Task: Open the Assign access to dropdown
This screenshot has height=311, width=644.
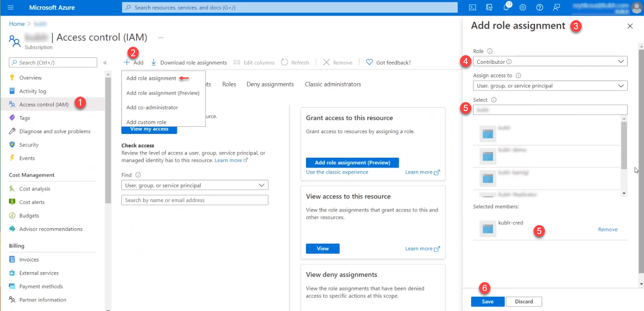Action: click(x=550, y=86)
